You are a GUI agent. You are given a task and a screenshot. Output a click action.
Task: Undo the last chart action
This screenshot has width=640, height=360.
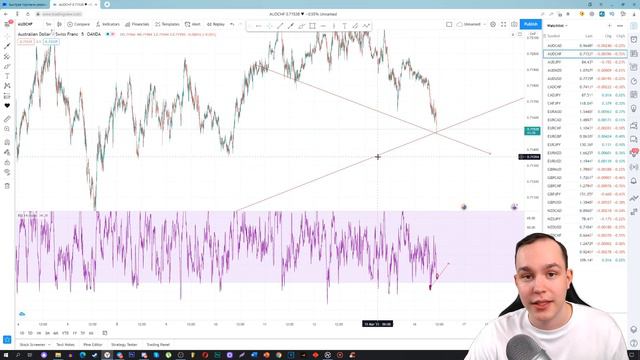pyautogui.click(x=232, y=24)
